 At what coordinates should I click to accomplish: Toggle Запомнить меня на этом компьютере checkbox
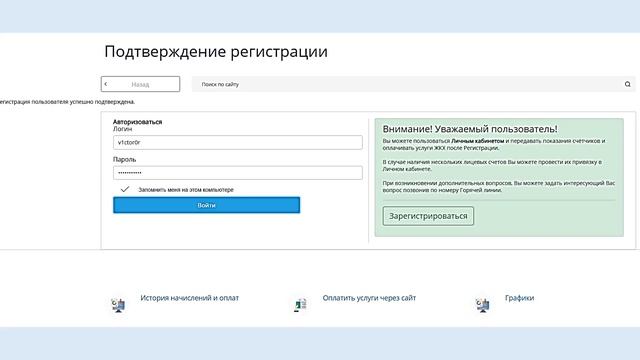125,189
